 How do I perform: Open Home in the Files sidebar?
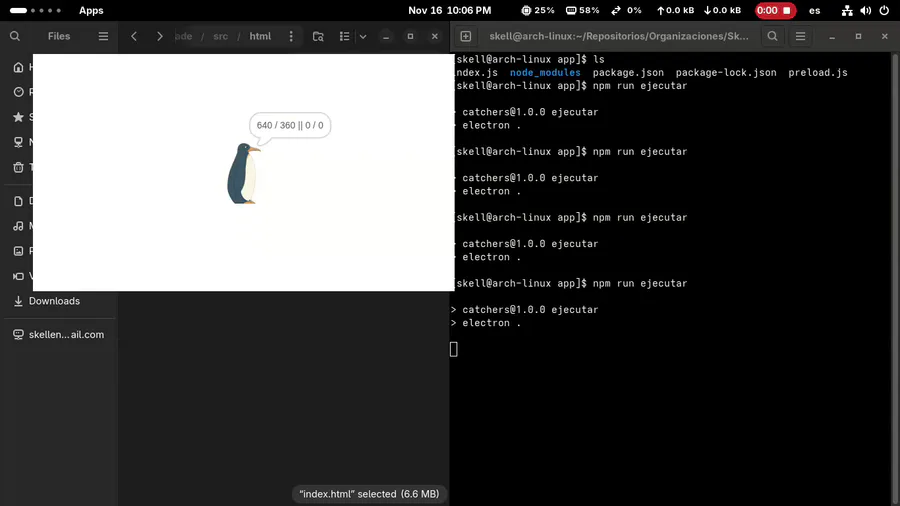click(18, 67)
